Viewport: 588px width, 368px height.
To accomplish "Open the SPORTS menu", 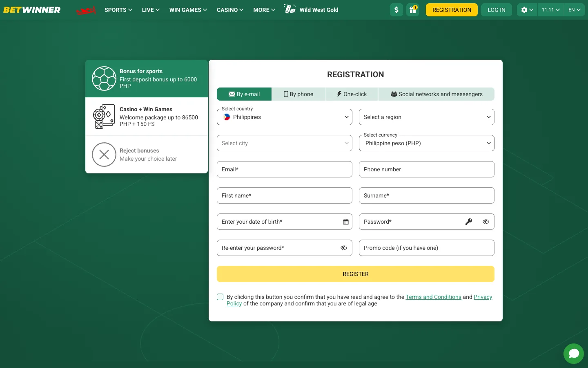I will pos(118,10).
